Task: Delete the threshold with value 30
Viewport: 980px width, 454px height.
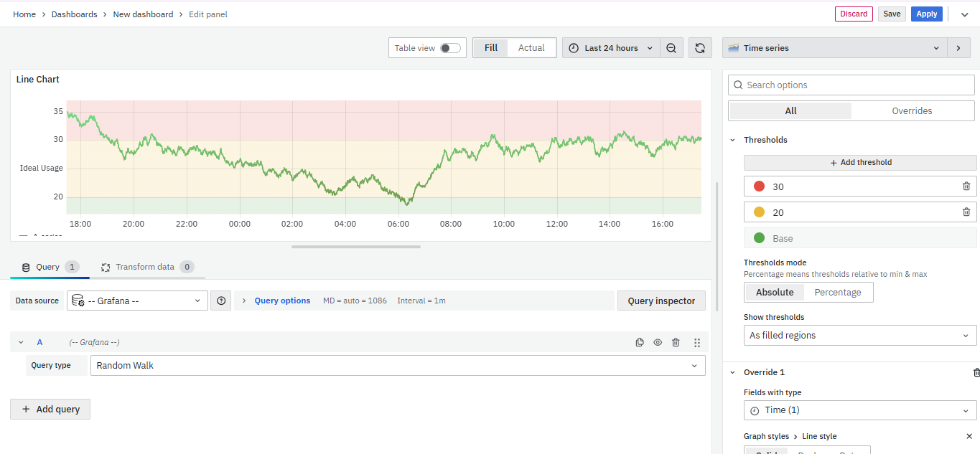Action: coord(966,186)
